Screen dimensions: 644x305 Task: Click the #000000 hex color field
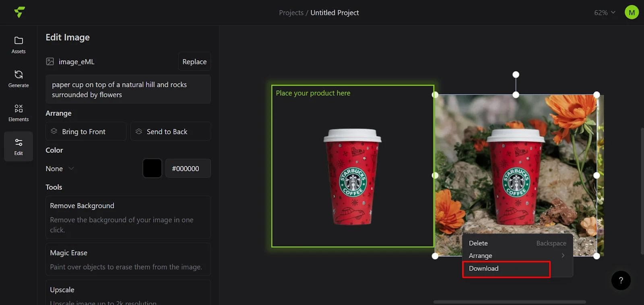pyautogui.click(x=188, y=169)
